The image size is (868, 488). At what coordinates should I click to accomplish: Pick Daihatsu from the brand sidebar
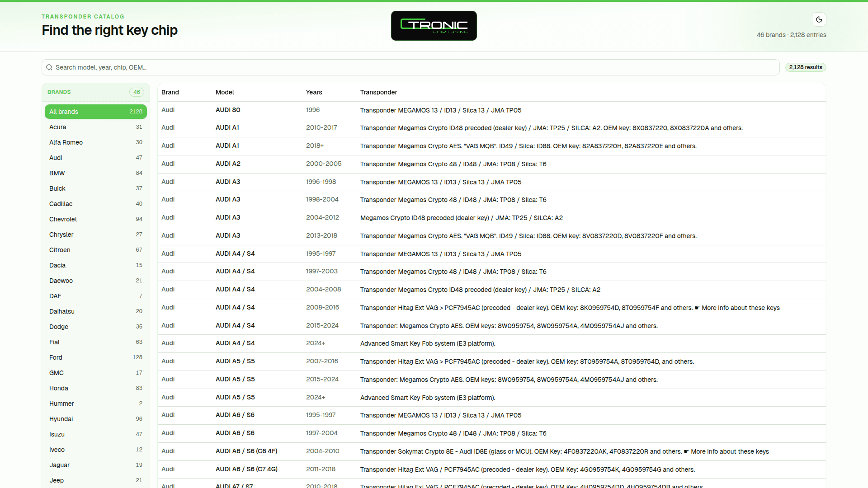coord(96,311)
